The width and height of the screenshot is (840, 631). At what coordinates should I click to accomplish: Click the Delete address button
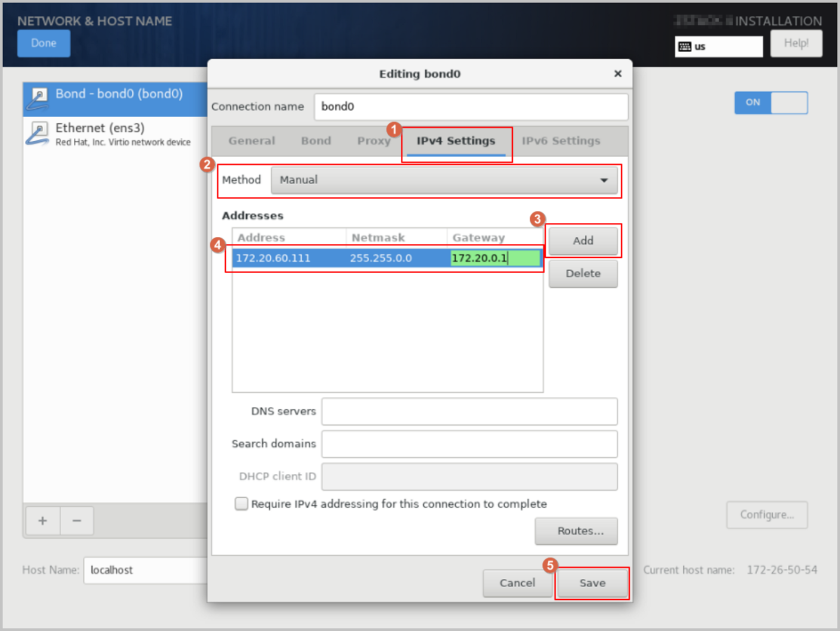tap(582, 274)
